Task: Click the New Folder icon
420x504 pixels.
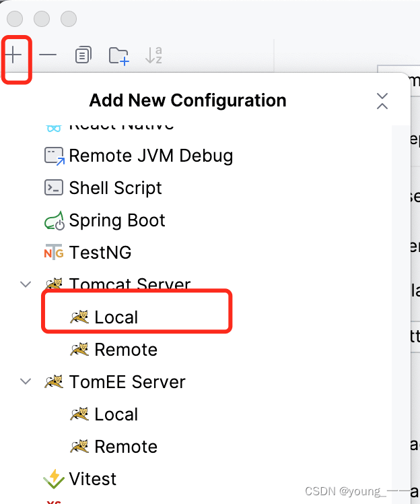Action: coord(119,56)
